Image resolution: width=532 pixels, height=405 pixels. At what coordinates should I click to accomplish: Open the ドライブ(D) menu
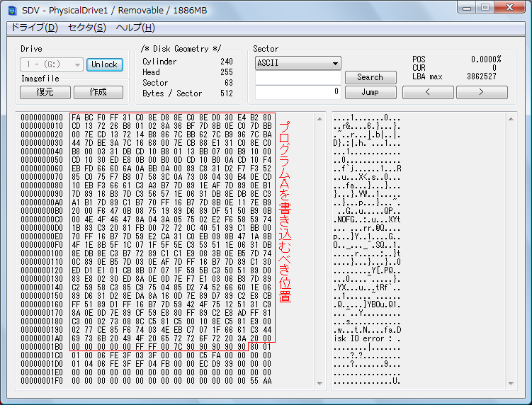(x=34, y=28)
